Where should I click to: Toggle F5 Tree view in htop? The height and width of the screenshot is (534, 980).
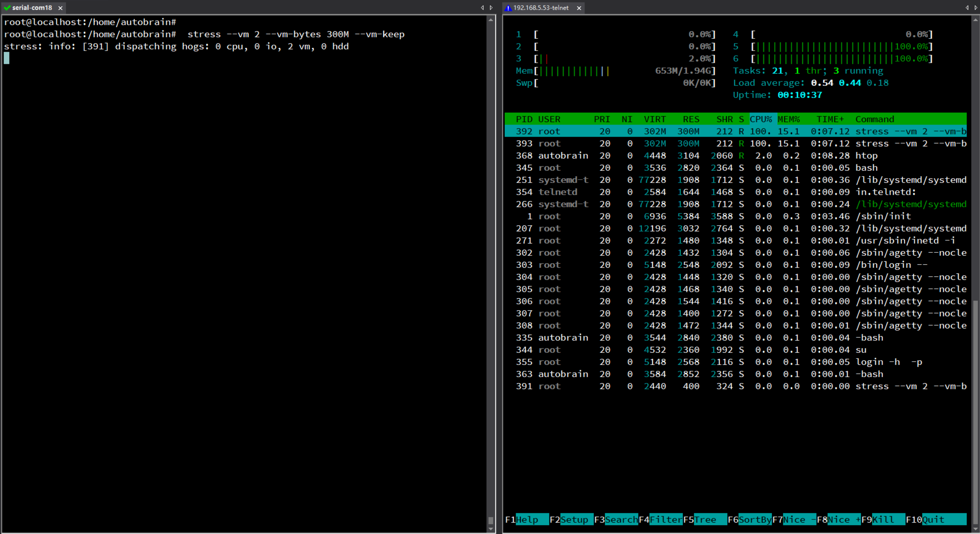click(x=705, y=520)
